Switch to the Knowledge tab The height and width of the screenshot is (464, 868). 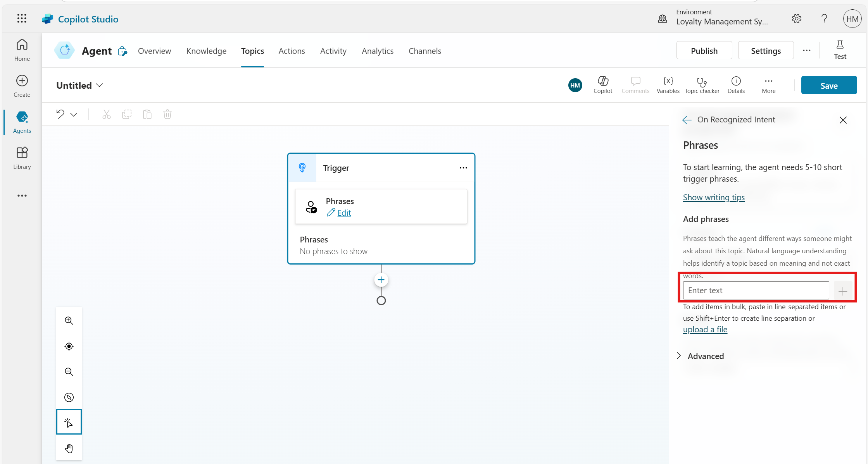(x=206, y=51)
